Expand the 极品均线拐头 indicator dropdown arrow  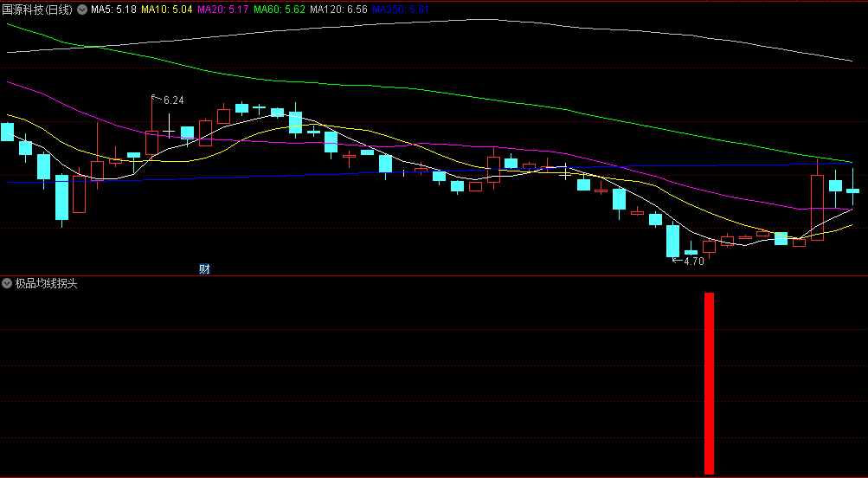[7, 283]
